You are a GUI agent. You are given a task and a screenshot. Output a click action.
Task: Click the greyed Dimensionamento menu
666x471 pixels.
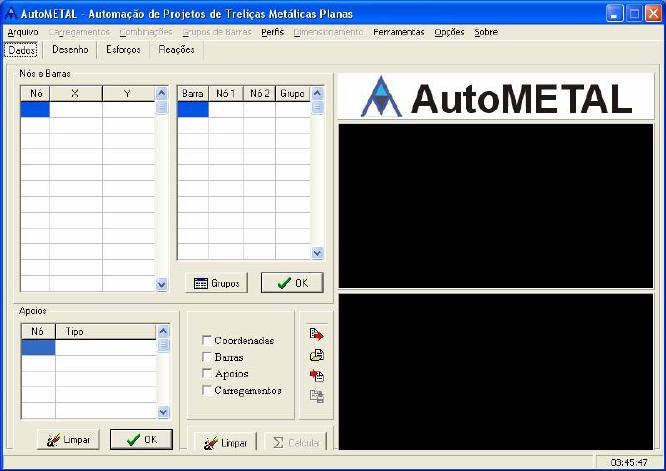(328, 32)
